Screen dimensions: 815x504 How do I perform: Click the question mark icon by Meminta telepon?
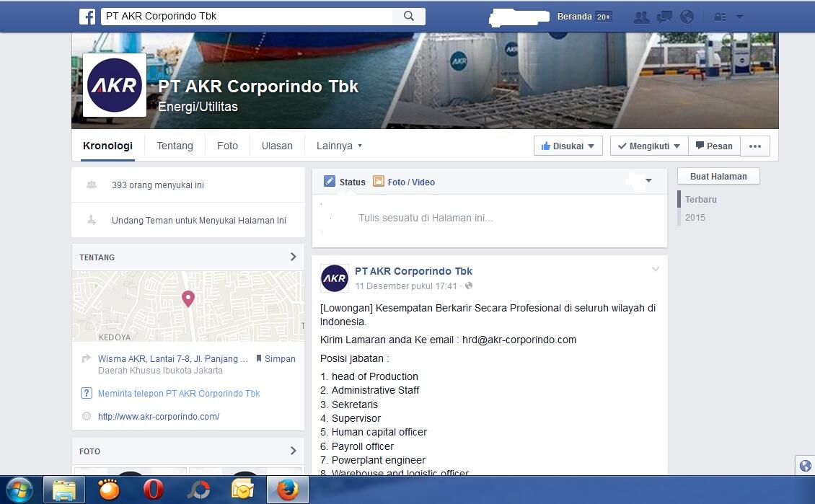point(87,394)
